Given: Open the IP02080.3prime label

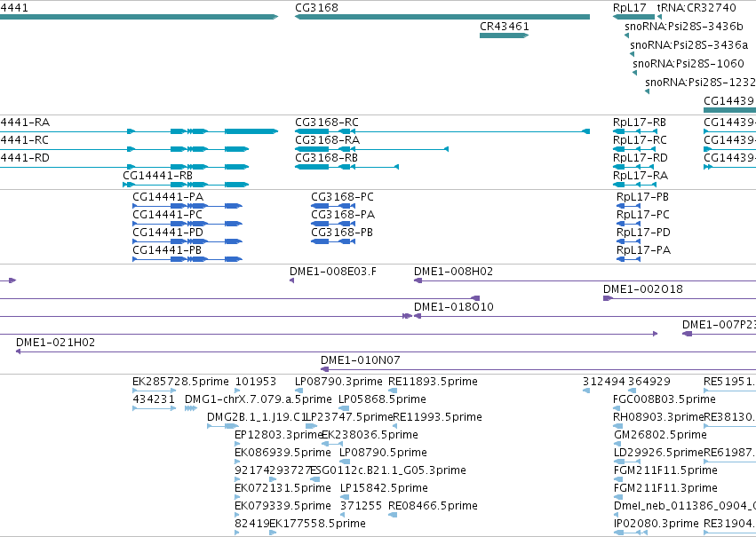Looking at the screenshot, I should [x=657, y=524].
